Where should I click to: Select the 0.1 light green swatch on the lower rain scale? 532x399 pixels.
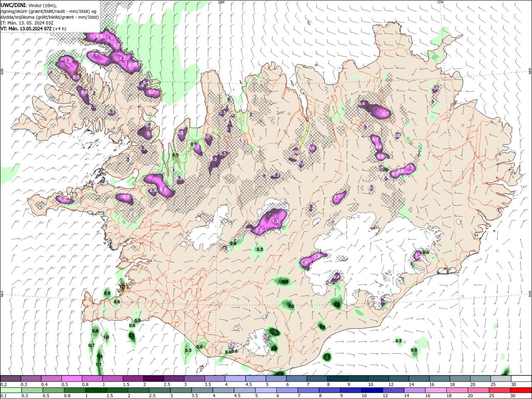10,390
